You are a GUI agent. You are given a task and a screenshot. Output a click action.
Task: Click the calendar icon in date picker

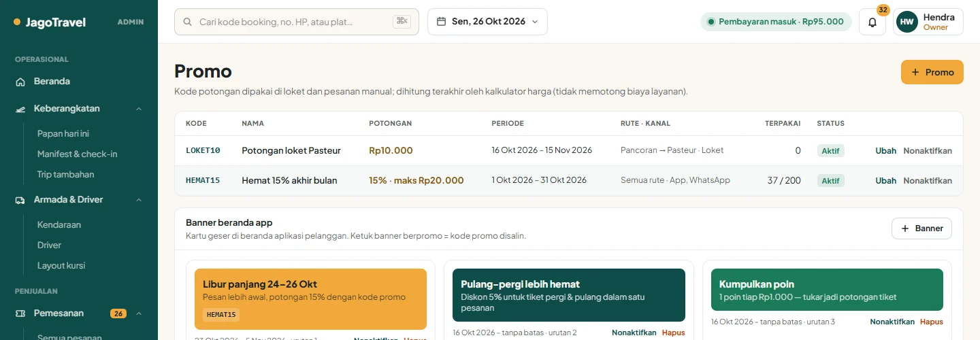(x=440, y=22)
